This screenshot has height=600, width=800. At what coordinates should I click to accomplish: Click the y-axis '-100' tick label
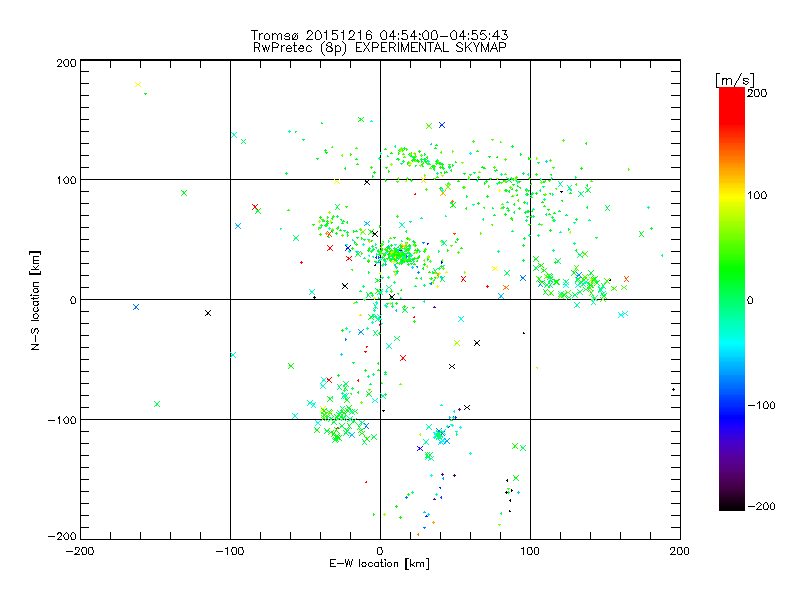pyautogui.click(x=62, y=420)
